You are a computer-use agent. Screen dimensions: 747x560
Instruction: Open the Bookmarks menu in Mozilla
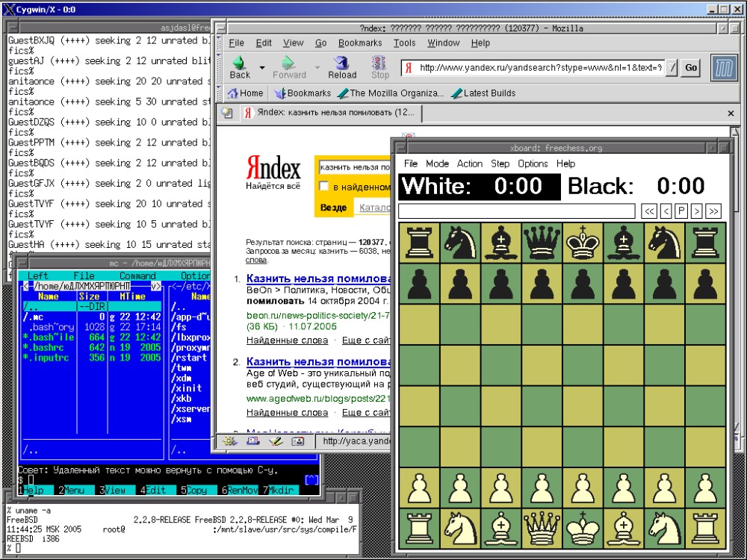pyautogui.click(x=360, y=43)
